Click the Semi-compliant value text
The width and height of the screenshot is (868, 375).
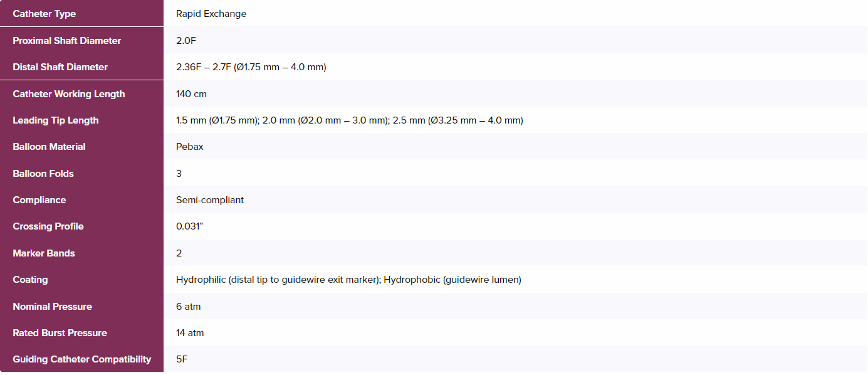click(x=210, y=200)
